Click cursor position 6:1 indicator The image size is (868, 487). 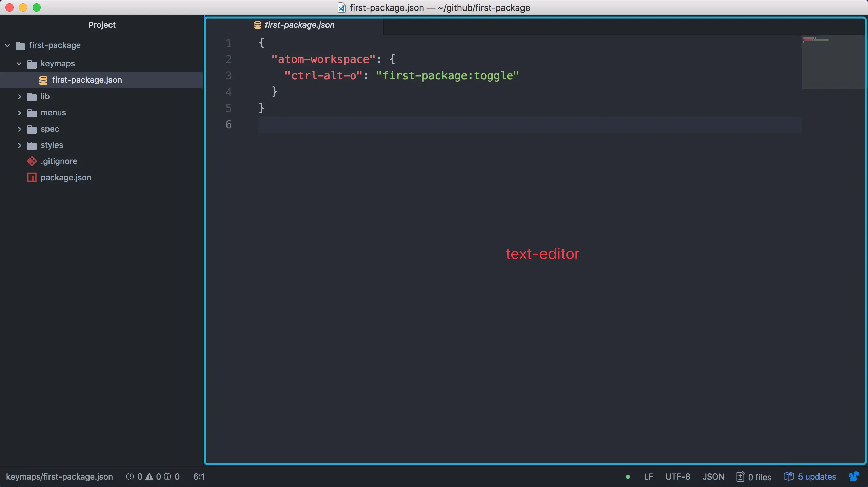tap(199, 476)
